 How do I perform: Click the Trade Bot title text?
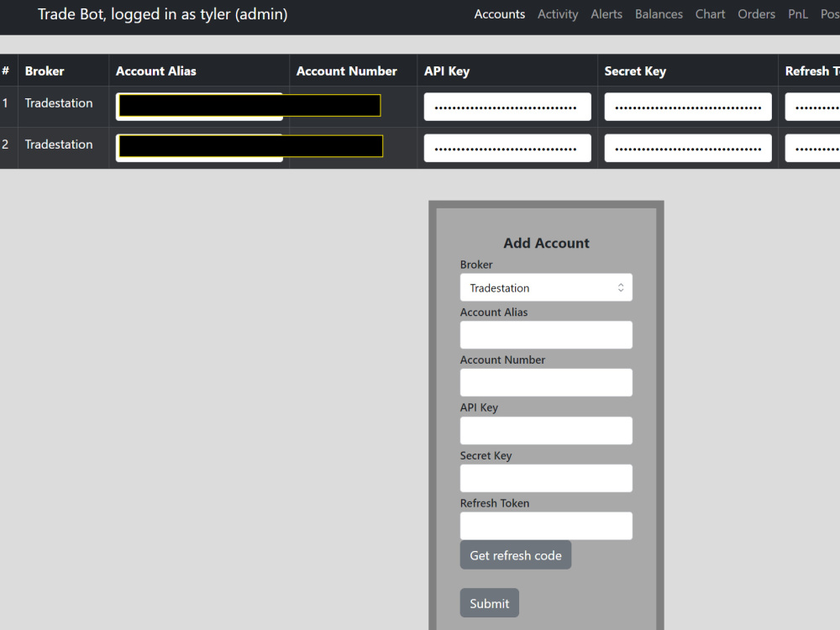[162, 14]
